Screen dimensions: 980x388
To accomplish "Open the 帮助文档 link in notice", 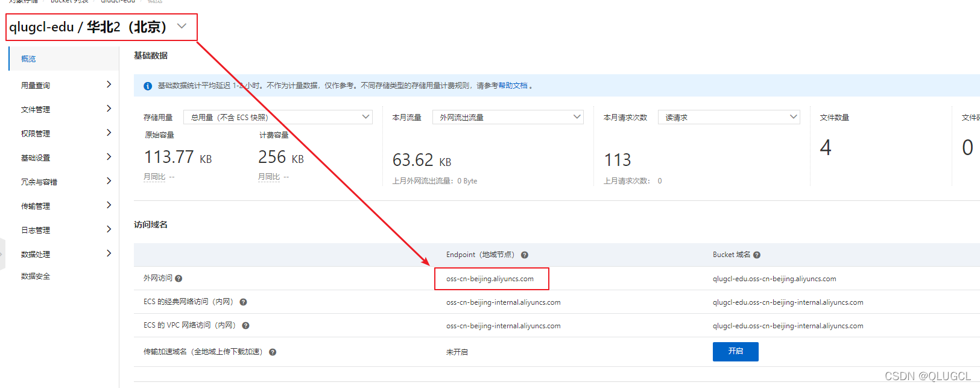I will (513, 86).
